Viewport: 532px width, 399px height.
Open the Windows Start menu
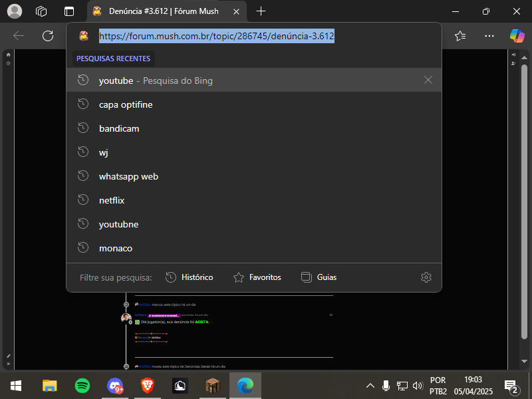(x=16, y=386)
